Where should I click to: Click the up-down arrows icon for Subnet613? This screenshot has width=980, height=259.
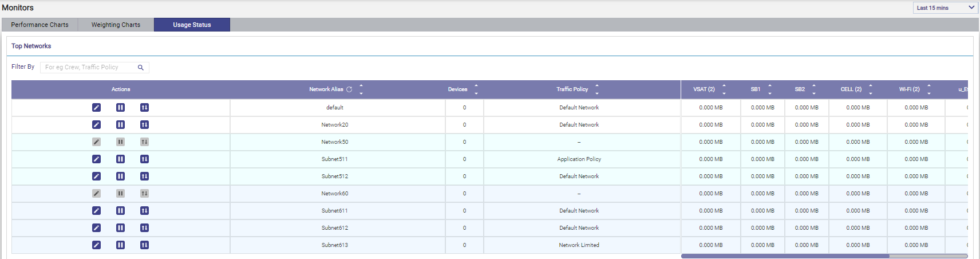click(x=144, y=245)
